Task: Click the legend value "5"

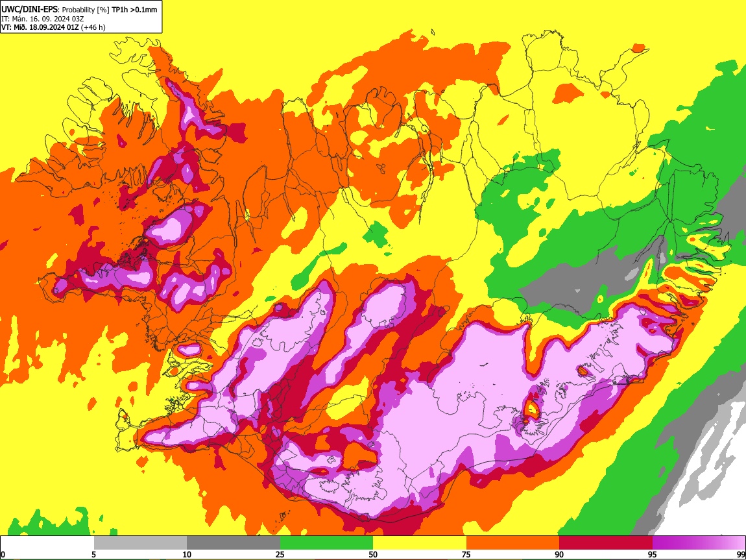Action: (93, 554)
